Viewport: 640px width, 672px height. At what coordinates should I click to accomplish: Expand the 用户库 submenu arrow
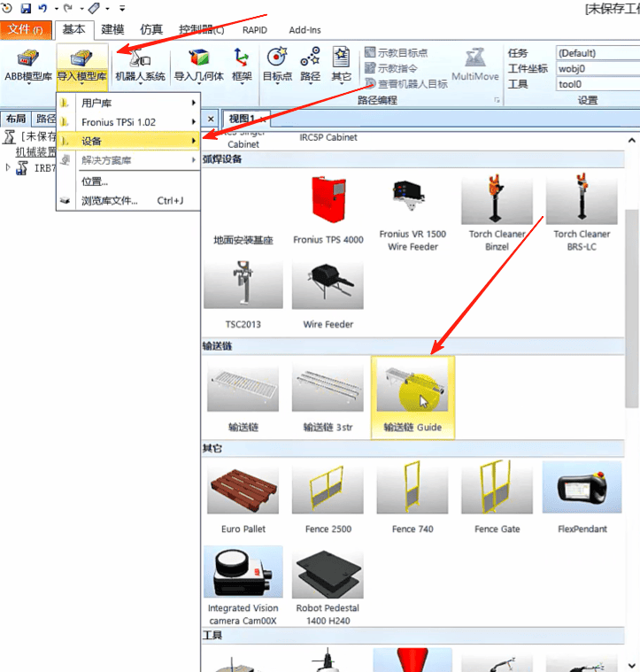click(x=194, y=103)
